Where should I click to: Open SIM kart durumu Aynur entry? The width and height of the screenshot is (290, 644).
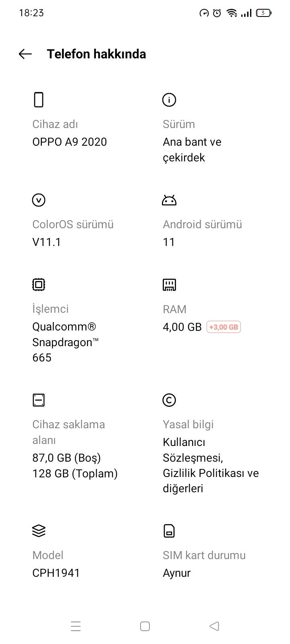(204, 563)
